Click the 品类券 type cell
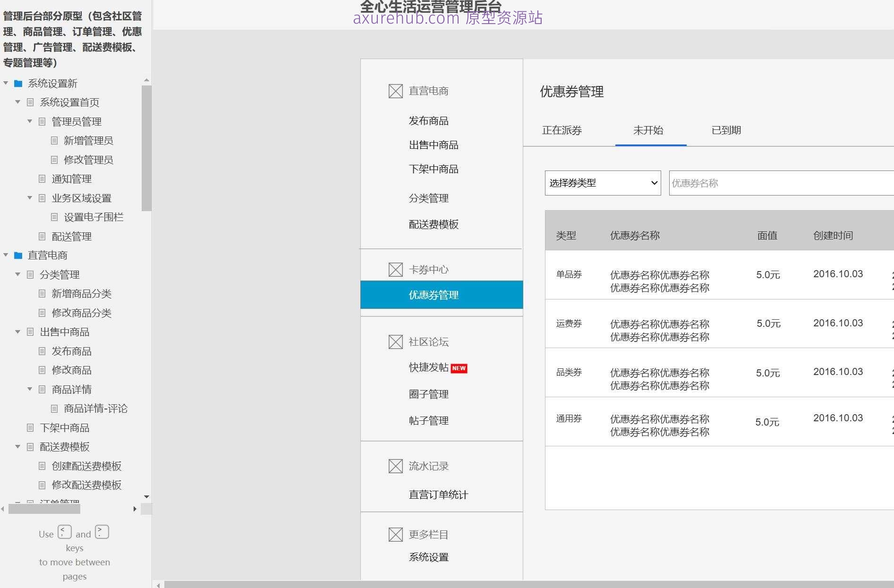The height and width of the screenshot is (588, 894). click(x=569, y=372)
